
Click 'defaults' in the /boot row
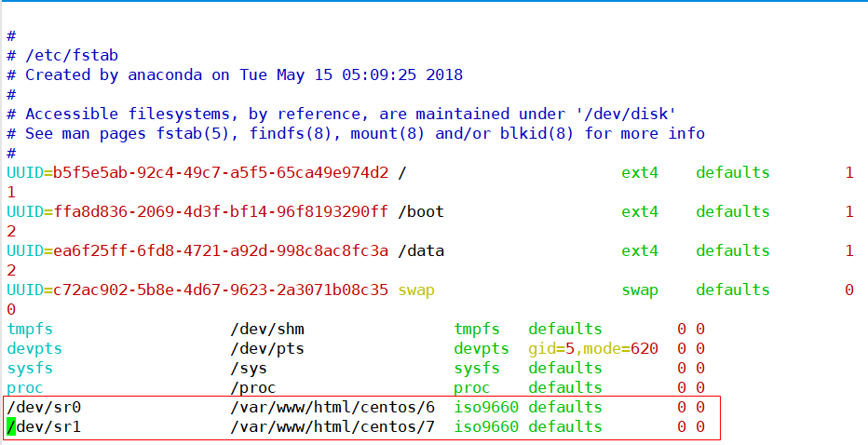[x=733, y=211]
